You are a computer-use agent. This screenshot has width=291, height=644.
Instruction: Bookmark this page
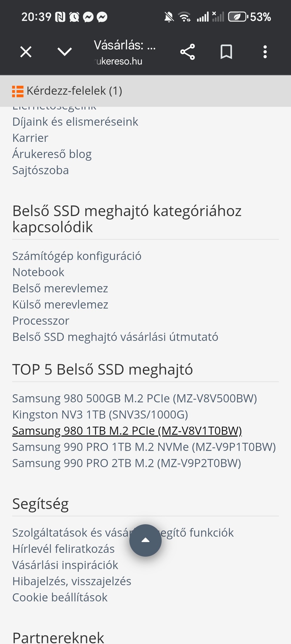click(x=226, y=52)
